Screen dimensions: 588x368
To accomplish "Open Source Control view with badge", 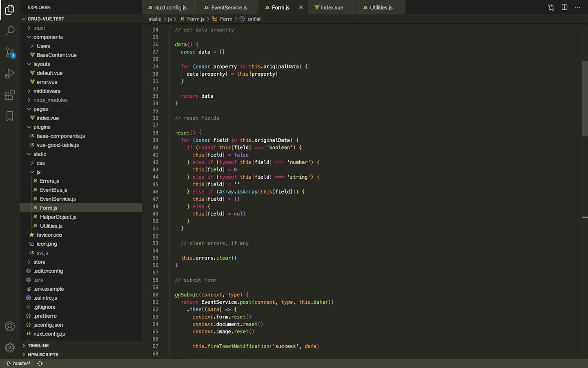I will pyautogui.click(x=10, y=52).
